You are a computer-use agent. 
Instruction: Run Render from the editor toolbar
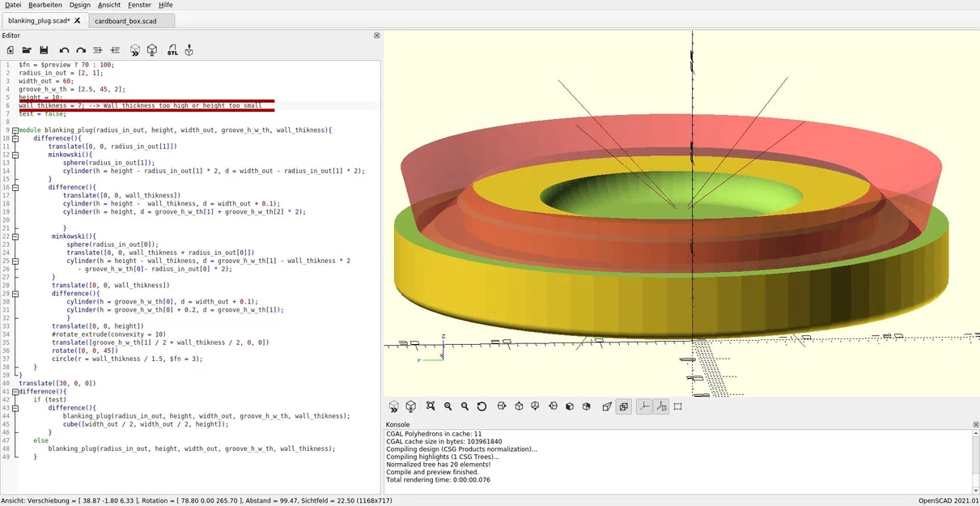pyautogui.click(x=152, y=50)
